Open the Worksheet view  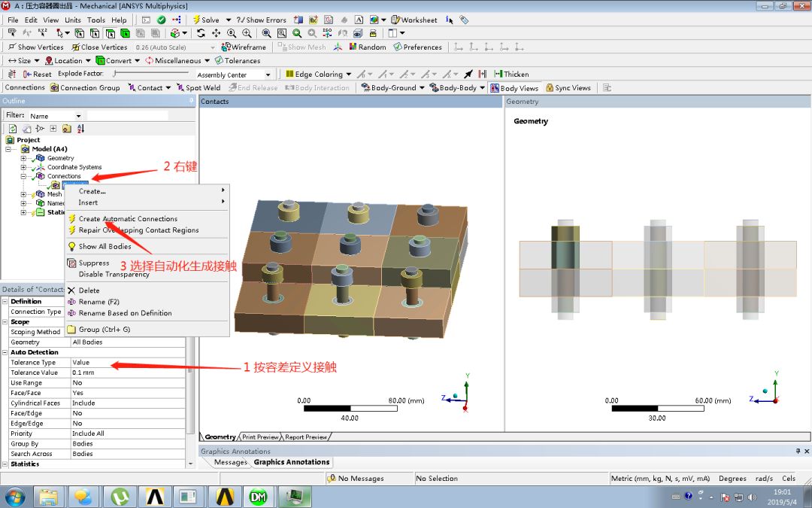pos(414,19)
